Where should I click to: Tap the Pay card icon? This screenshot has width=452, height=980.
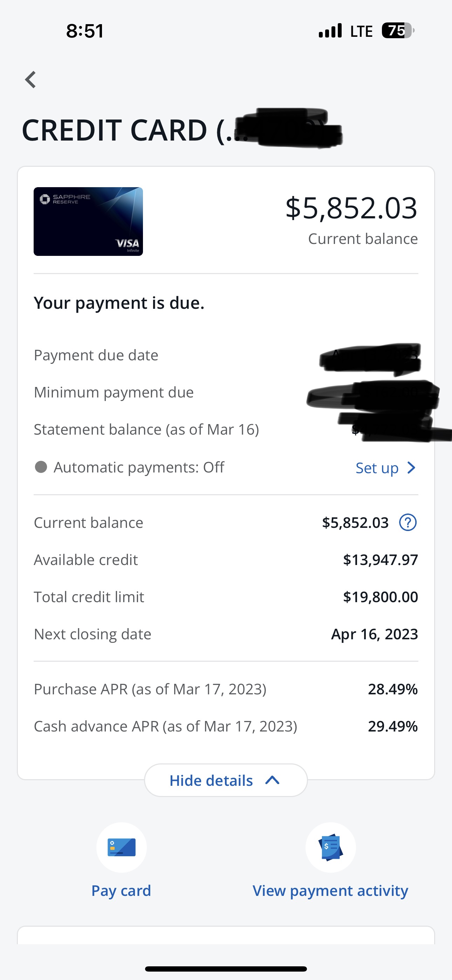121,847
